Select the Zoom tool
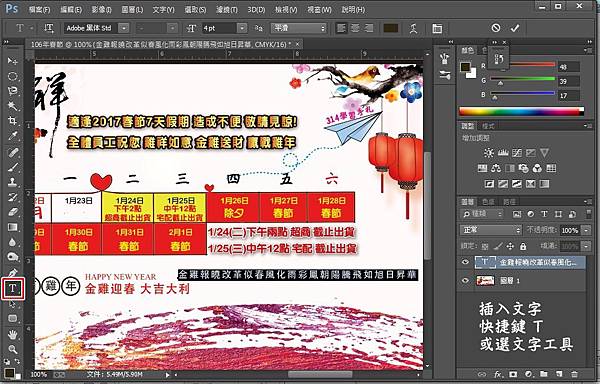 [13, 349]
